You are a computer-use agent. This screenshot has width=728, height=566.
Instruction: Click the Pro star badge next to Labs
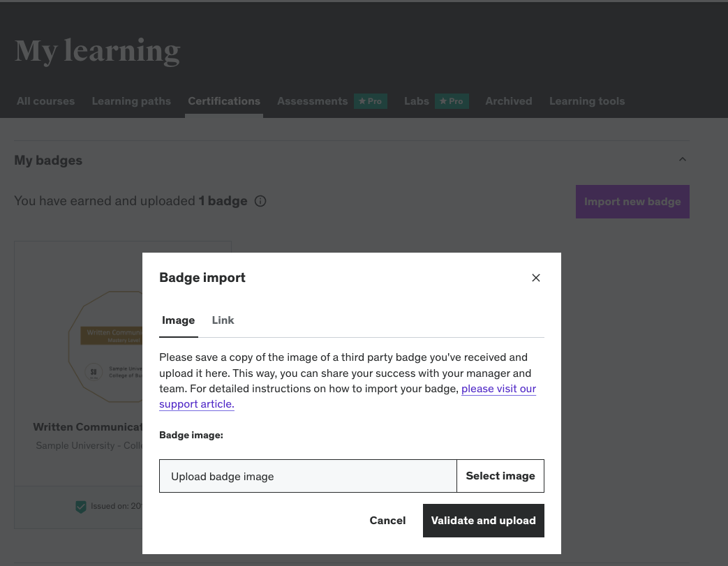point(452,101)
